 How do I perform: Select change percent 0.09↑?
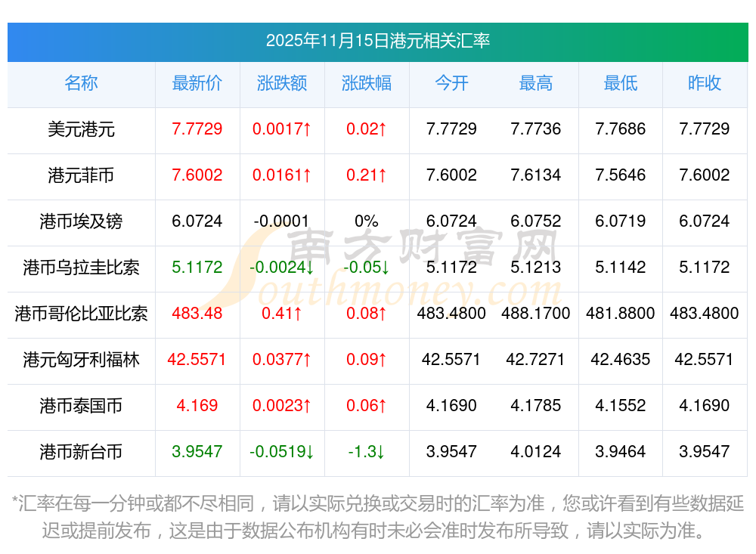coord(367,359)
